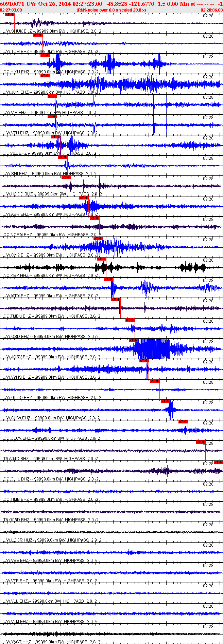Select the UW.VIP EHZ station label
The image size is (223, 644).
(x=16, y=113)
